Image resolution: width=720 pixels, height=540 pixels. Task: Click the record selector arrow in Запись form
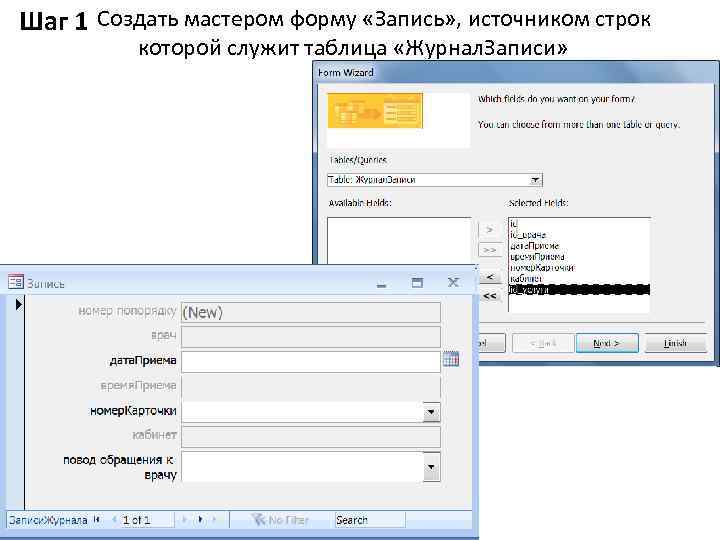point(18,304)
